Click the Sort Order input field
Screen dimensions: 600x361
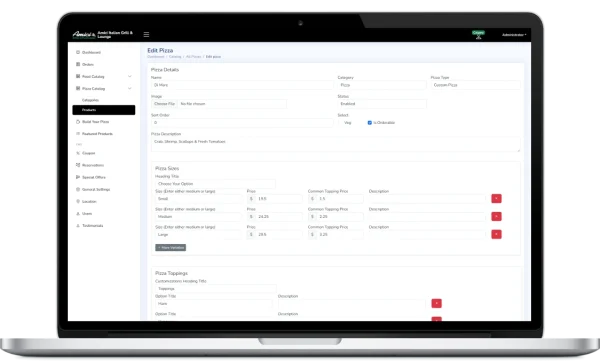242,123
